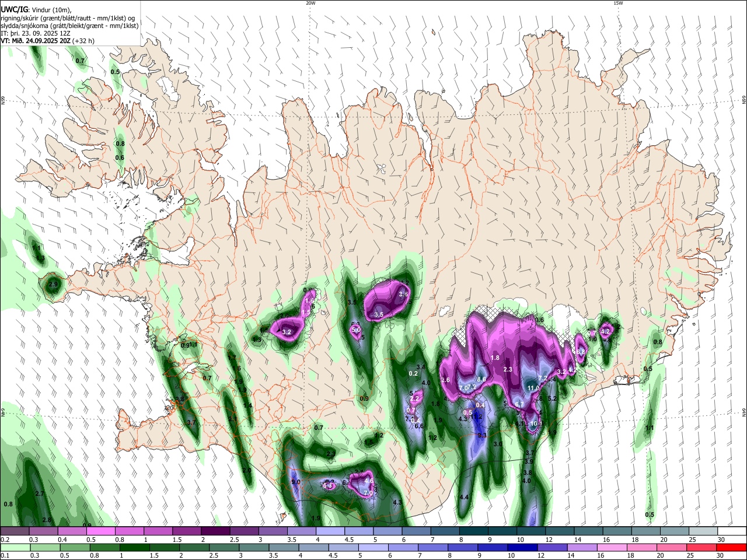
Task: Click the 11.0 precipitation value on the map
Action: click(x=533, y=388)
